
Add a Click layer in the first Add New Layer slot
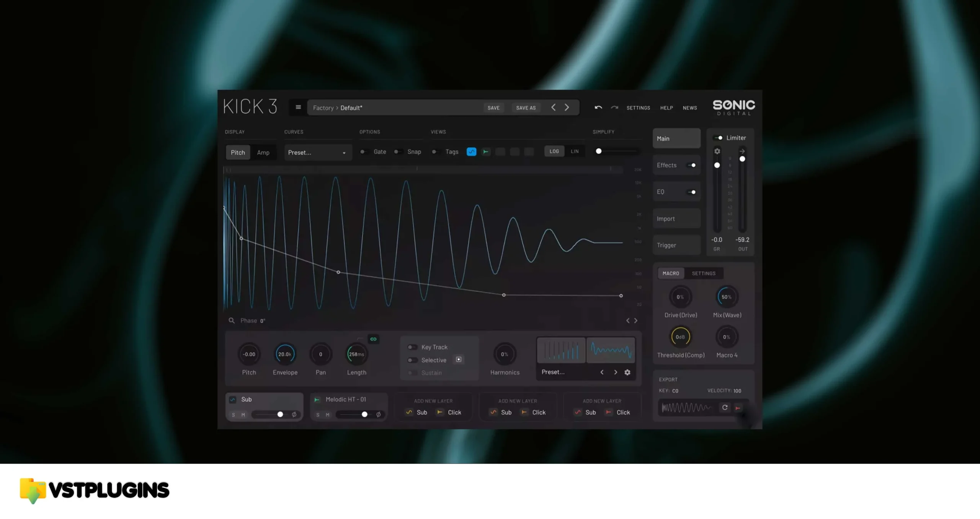pyautogui.click(x=449, y=412)
